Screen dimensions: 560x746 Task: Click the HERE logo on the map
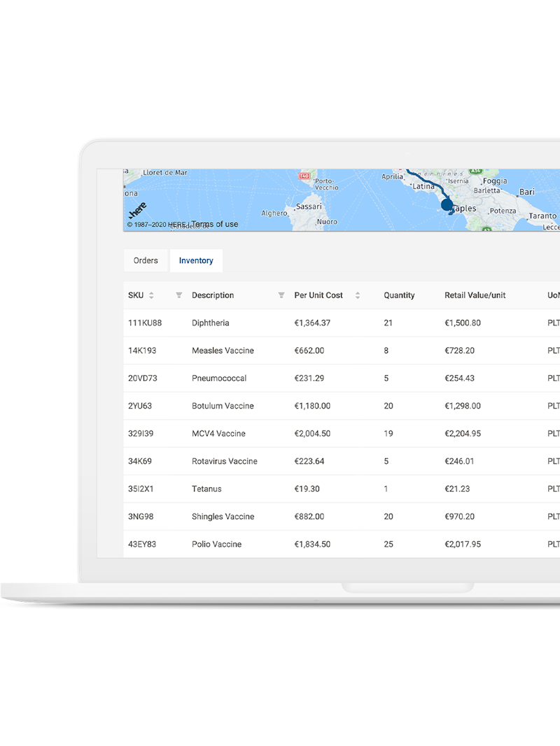point(137,210)
